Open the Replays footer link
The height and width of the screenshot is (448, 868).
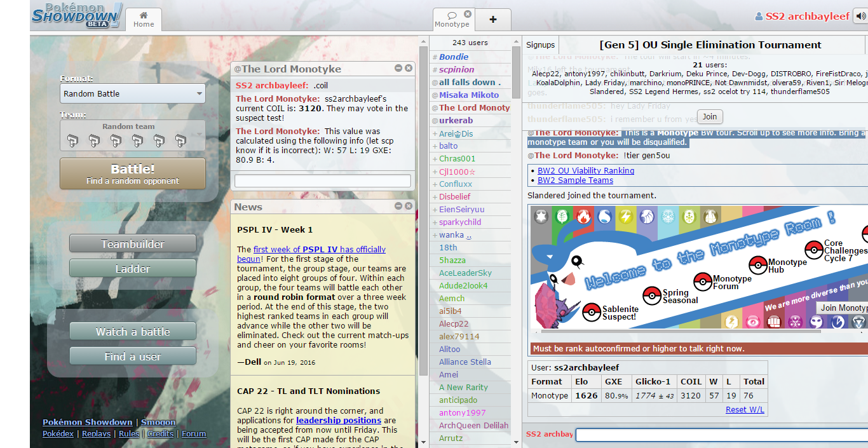tap(96, 433)
